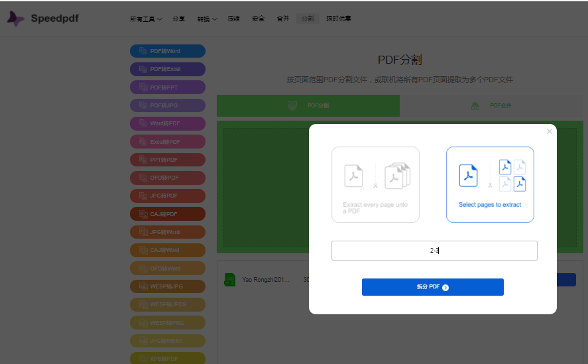
Task: Click the green file icon beside Yao Rongzhi201
Action: coord(229,280)
